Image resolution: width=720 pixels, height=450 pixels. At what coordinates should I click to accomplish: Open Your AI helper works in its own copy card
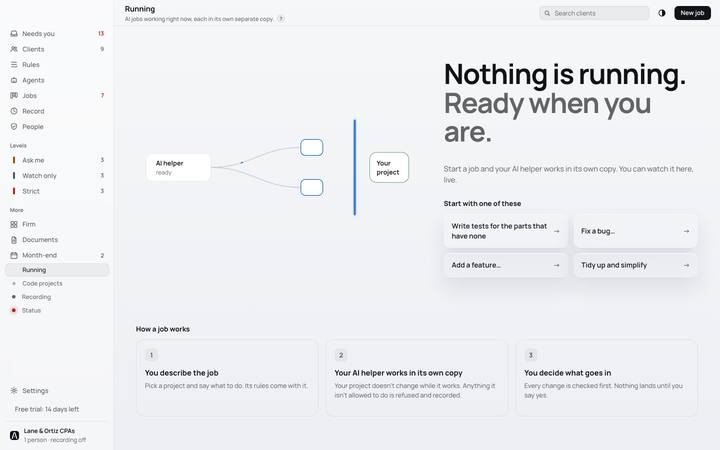417,378
